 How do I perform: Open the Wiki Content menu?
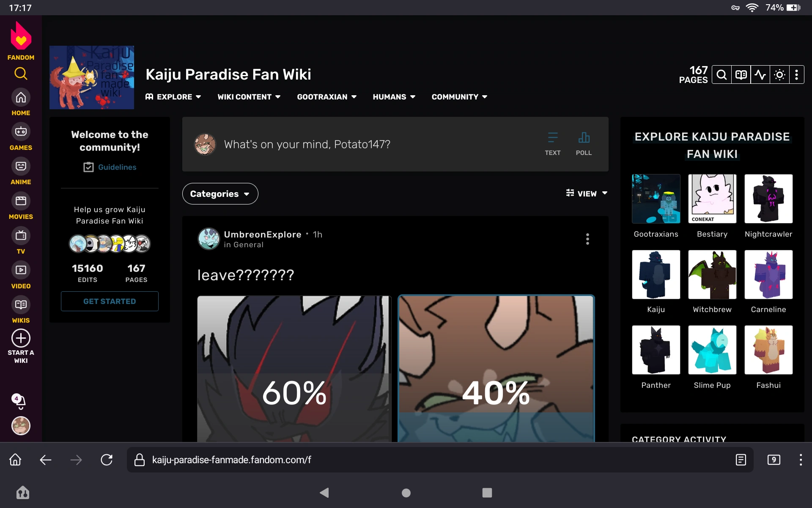[249, 97]
